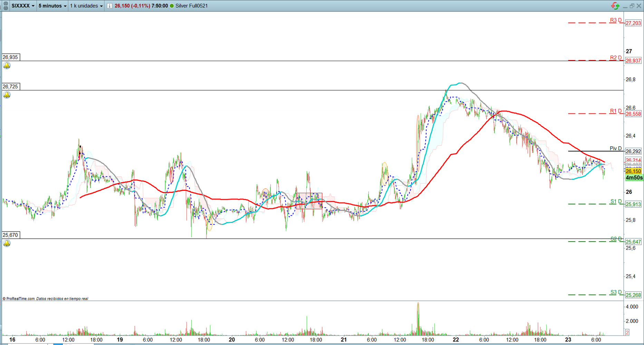
Task: Click the 4m50s candle countdown timer
Action: point(634,178)
